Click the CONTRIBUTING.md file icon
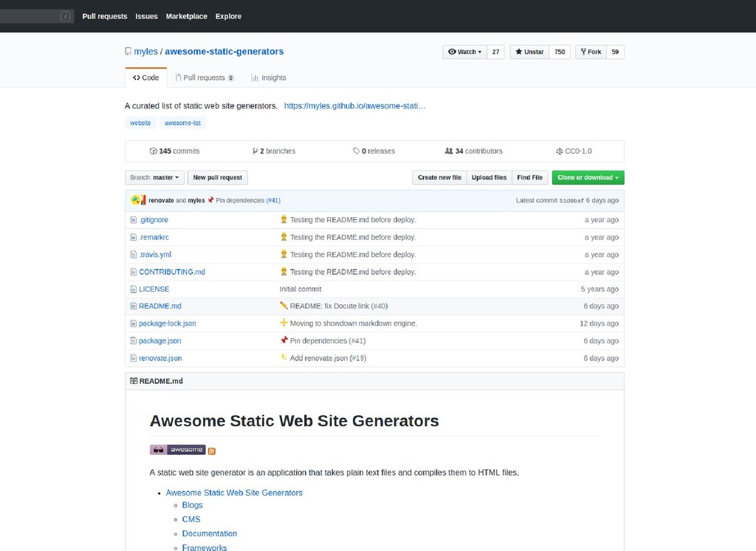Image resolution: width=756 pixels, height=551 pixels. [x=134, y=272]
